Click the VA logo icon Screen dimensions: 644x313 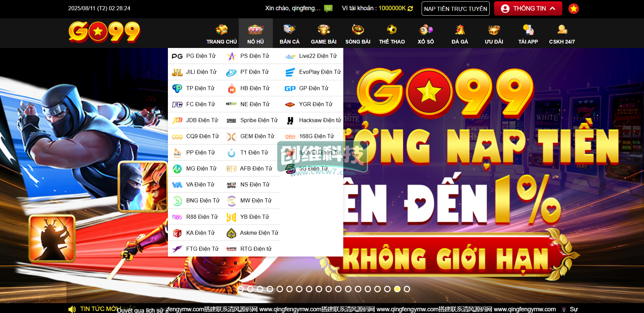[x=177, y=185]
